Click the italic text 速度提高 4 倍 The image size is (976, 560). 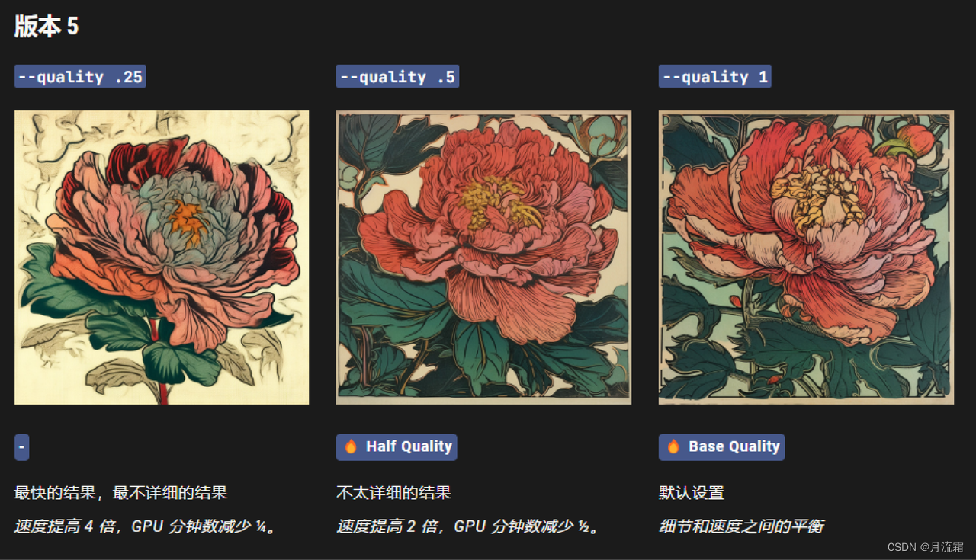pyautogui.click(x=66, y=526)
